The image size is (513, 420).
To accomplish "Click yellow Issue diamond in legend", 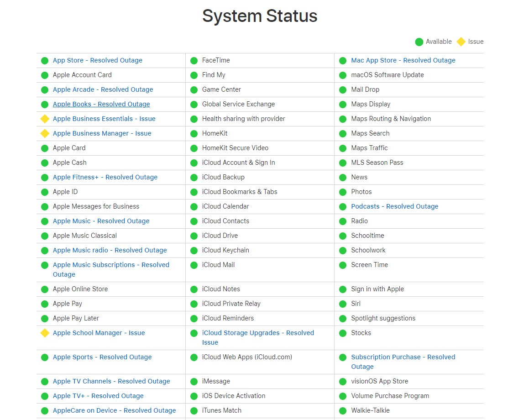I will pyautogui.click(x=461, y=42).
